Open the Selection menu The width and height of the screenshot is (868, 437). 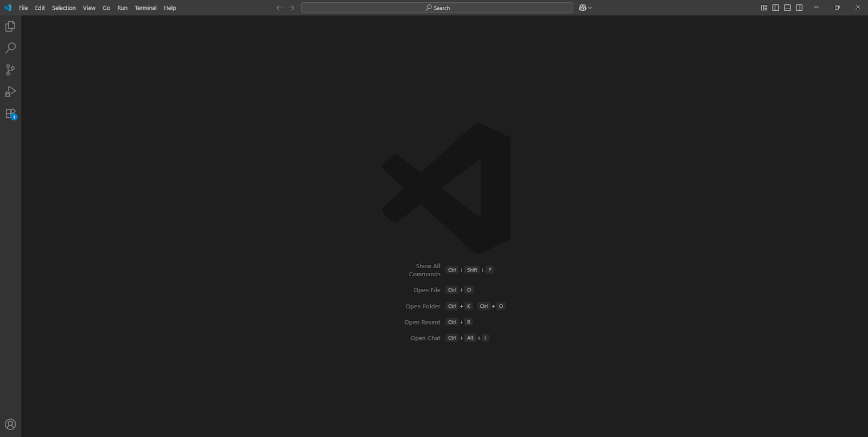point(64,8)
